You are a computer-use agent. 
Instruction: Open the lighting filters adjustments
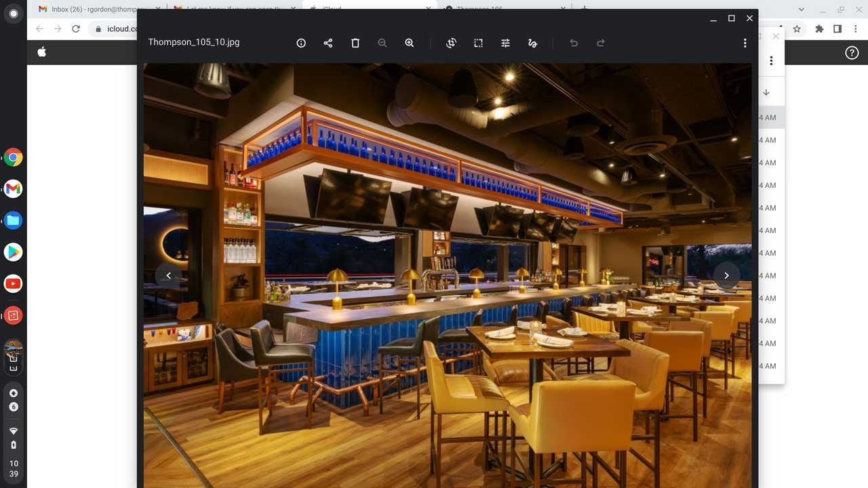pyautogui.click(x=505, y=43)
